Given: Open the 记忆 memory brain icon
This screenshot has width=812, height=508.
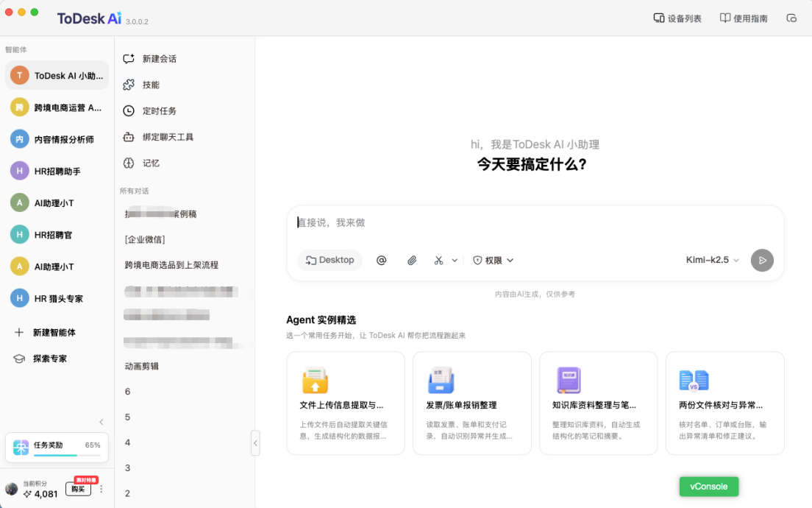Looking at the screenshot, I should 129,163.
